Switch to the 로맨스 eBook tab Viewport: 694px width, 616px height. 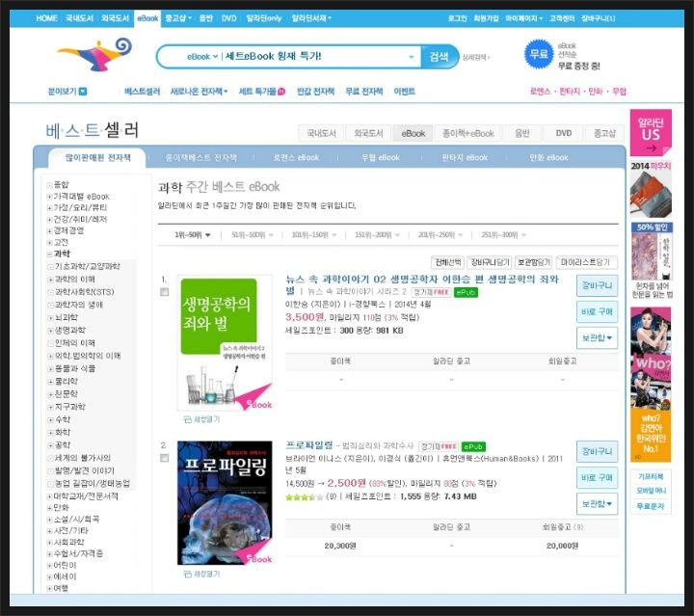(296, 157)
